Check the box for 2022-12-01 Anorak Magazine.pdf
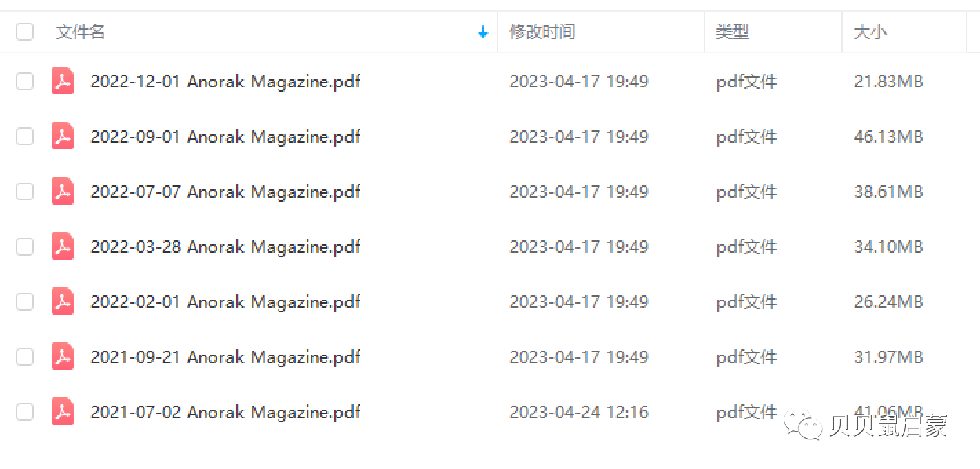Image resolution: width=980 pixels, height=469 pixels. pos(25,81)
